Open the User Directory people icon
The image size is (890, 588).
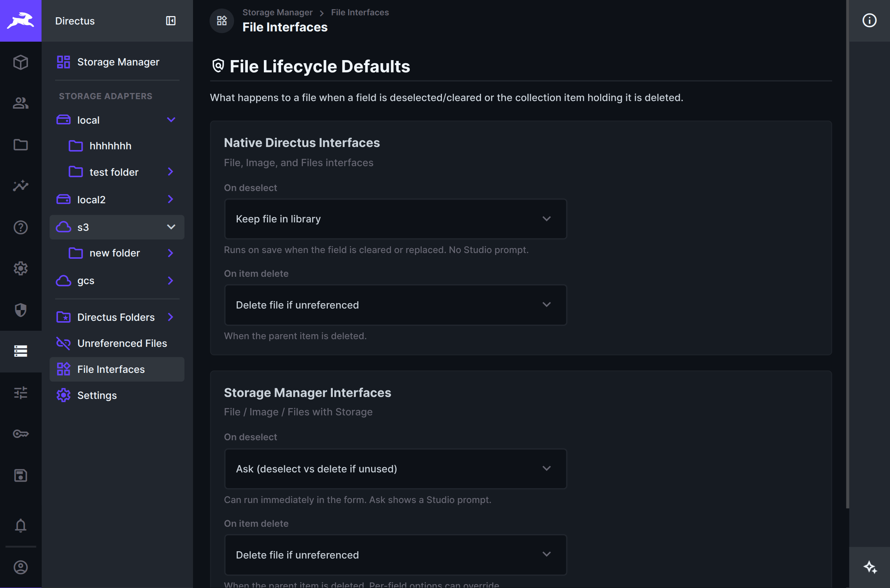click(21, 103)
